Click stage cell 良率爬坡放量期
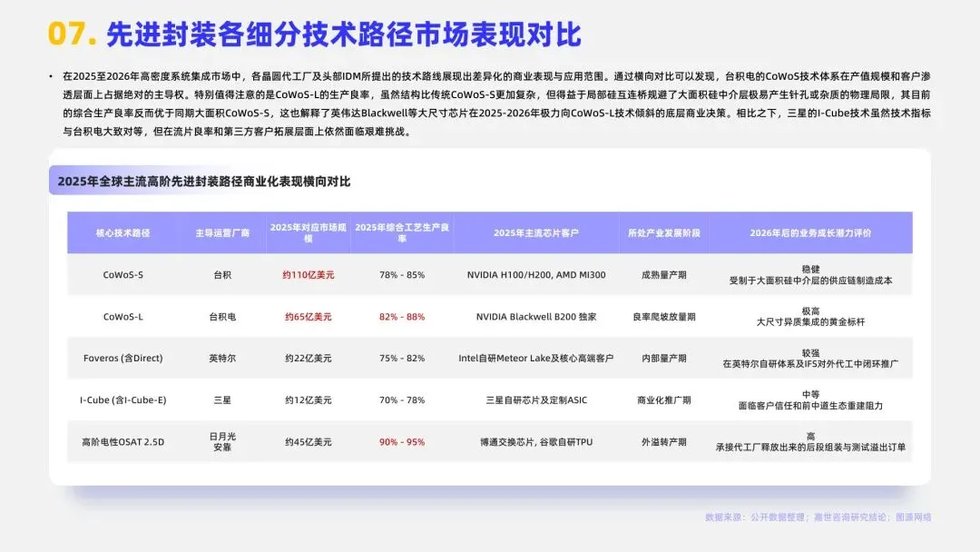Screen dimensions: 980x552 (663, 316)
